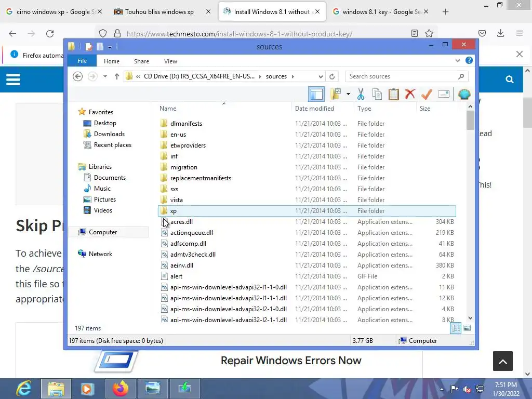
Task: Select Videos library
Action: (x=103, y=210)
